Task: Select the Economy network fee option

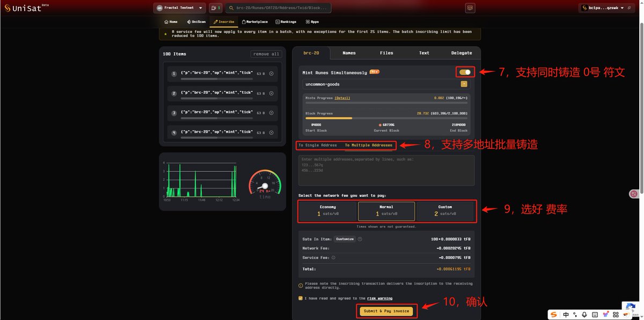Action: pos(328,211)
